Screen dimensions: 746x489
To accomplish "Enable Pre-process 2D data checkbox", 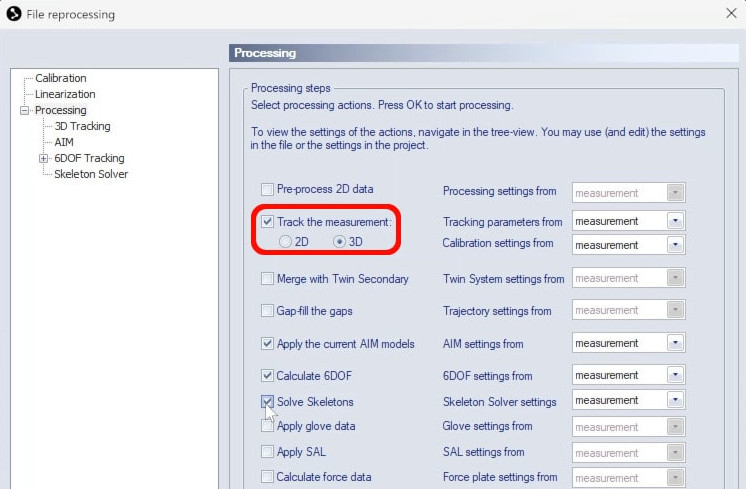I will click(267, 189).
